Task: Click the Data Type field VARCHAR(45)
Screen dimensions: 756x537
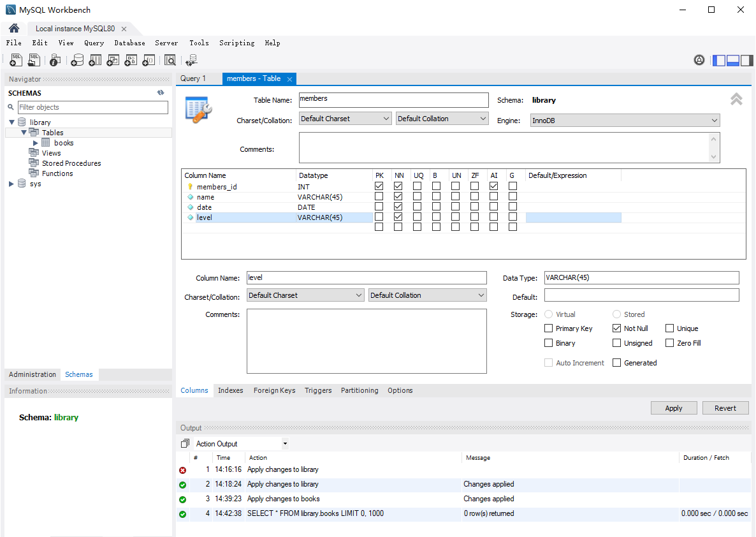Action: tap(642, 277)
